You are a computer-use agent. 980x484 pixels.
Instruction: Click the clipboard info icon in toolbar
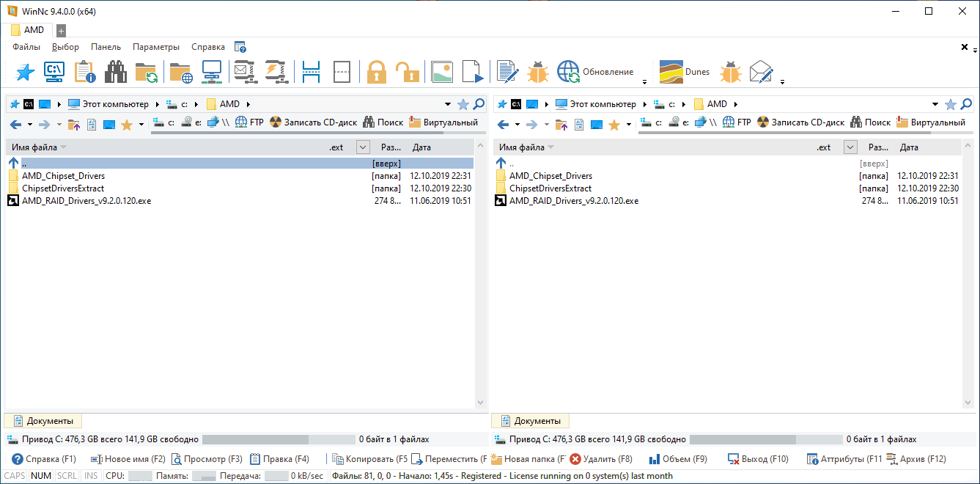pos(85,72)
